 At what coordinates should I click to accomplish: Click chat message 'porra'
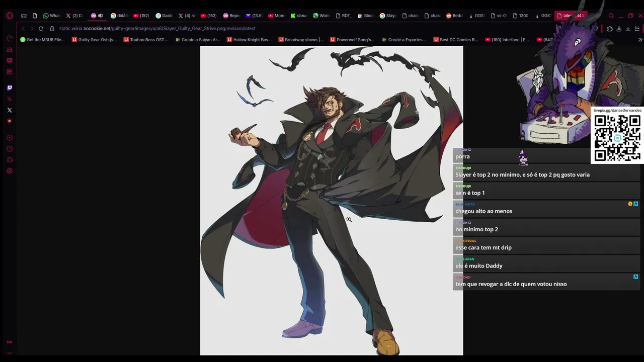pos(462,156)
